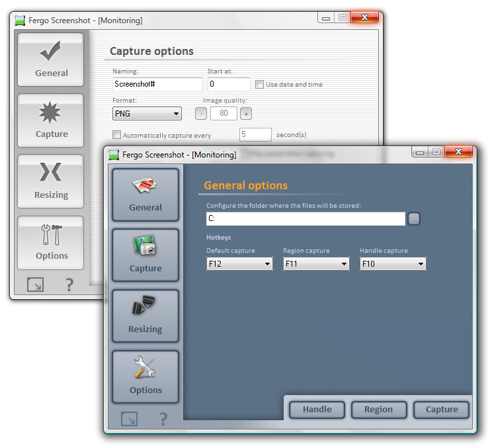Viewport: 490px width, 448px height.
Task: Maximize the front Fergo Screenshot window
Action: click(x=436, y=152)
